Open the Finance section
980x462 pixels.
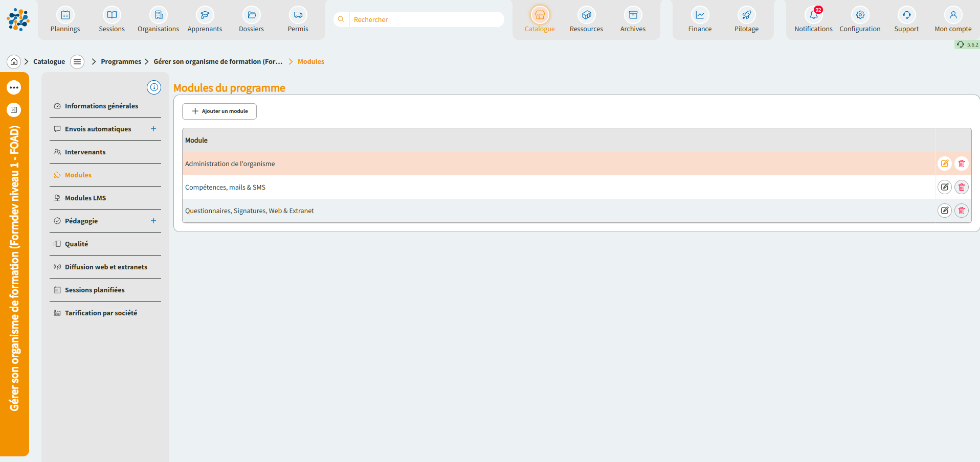click(x=700, y=20)
